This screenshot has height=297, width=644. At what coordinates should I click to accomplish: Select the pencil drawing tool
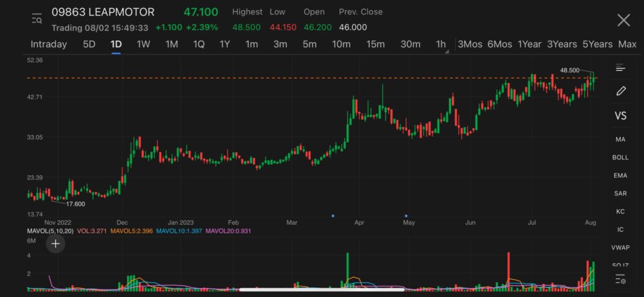pyautogui.click(x=621, y=91)
